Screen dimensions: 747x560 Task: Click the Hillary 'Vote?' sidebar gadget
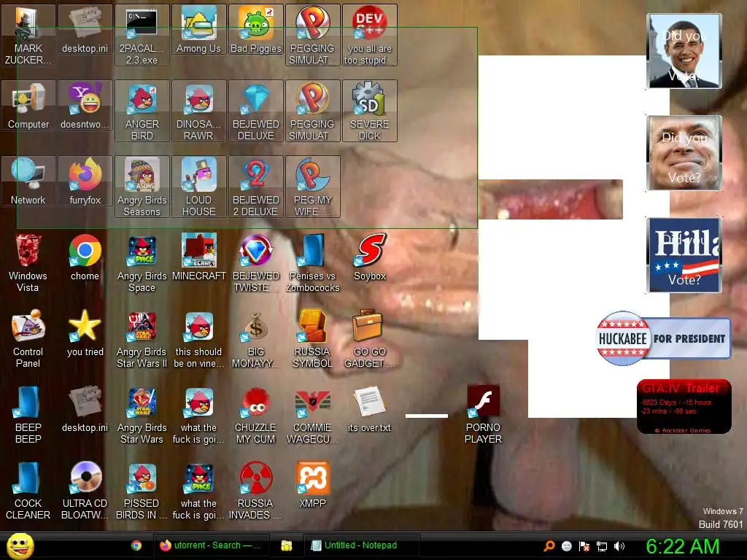coord(684,254)
